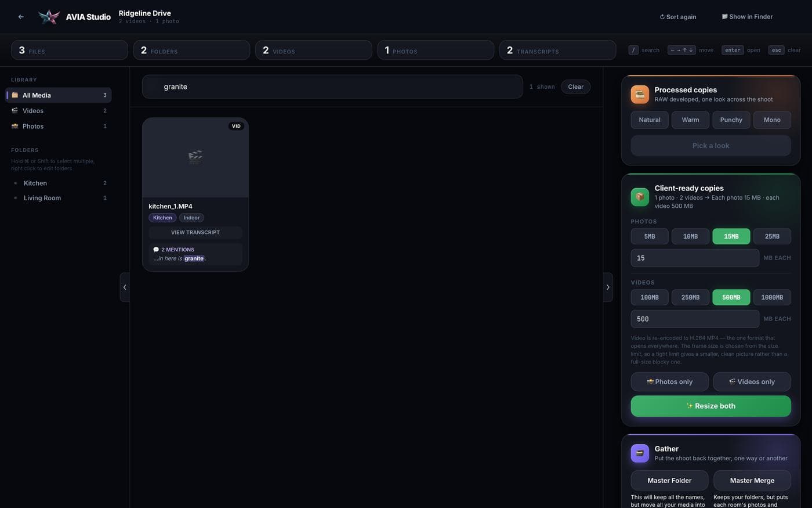
Task: Go back with the arrow icon
Action: (21, 17)
